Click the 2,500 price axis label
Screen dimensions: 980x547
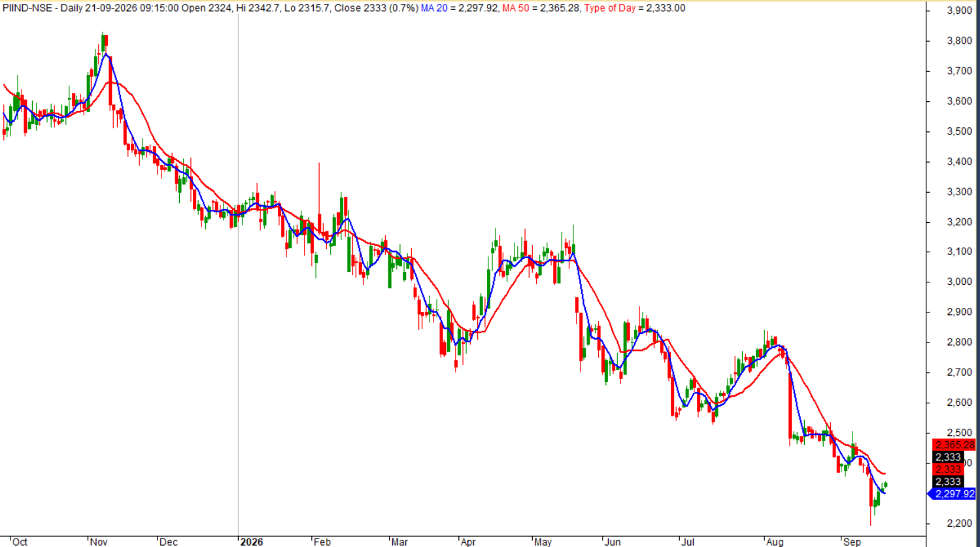pyautogui.click(x=959, y=433)
